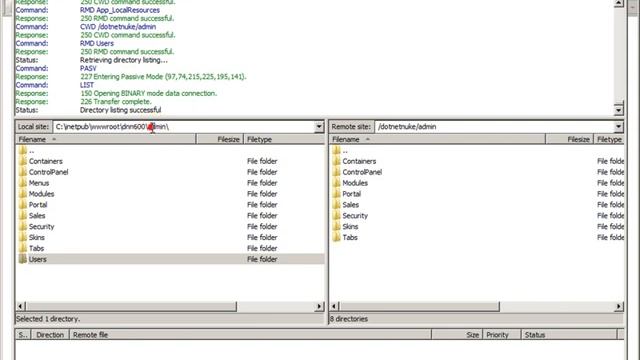Click local pane scroll right arrow

pyautogui.click(x=319, y=306)
